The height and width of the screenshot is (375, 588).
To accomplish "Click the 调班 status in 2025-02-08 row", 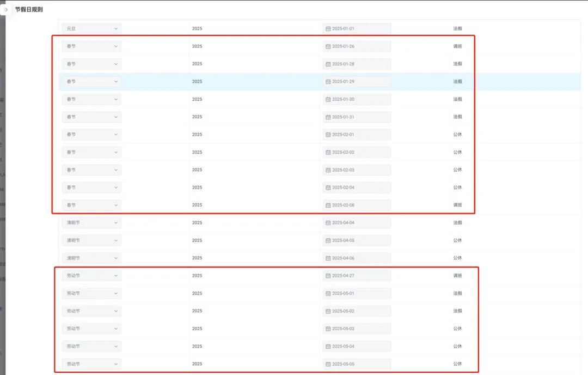I will tap(457, 205).
